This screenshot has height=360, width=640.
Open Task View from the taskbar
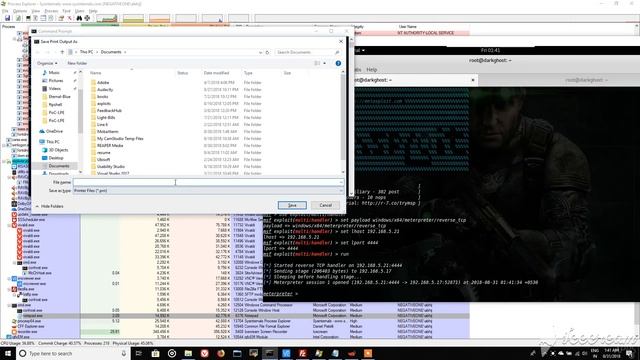tap(139, 353)
